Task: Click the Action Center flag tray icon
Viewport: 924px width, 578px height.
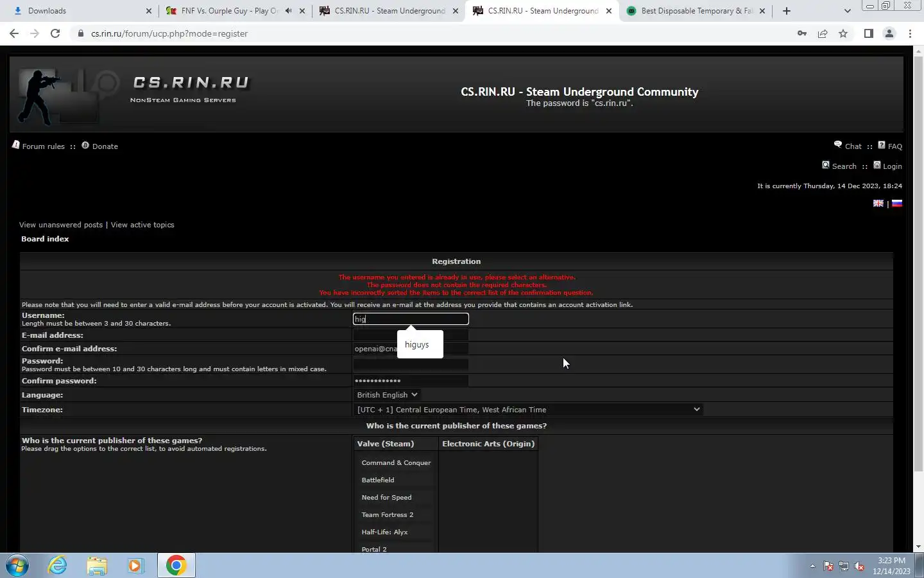Action: 828,566
